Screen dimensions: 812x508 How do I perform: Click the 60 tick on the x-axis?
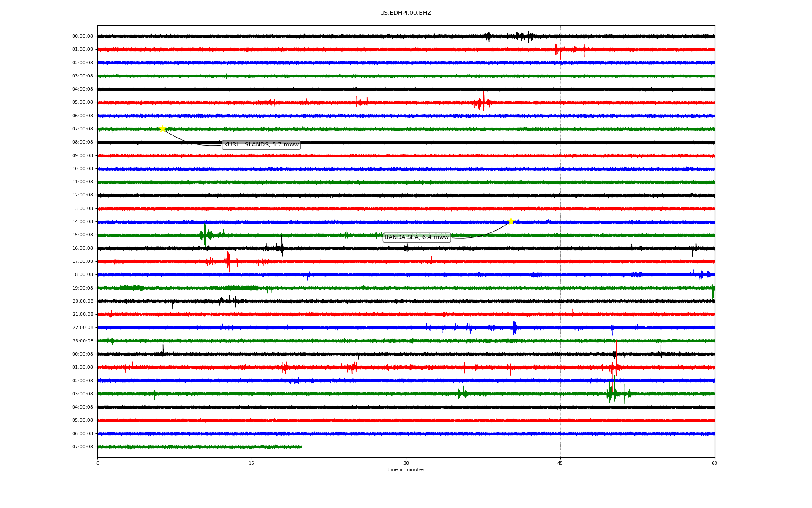714,463
